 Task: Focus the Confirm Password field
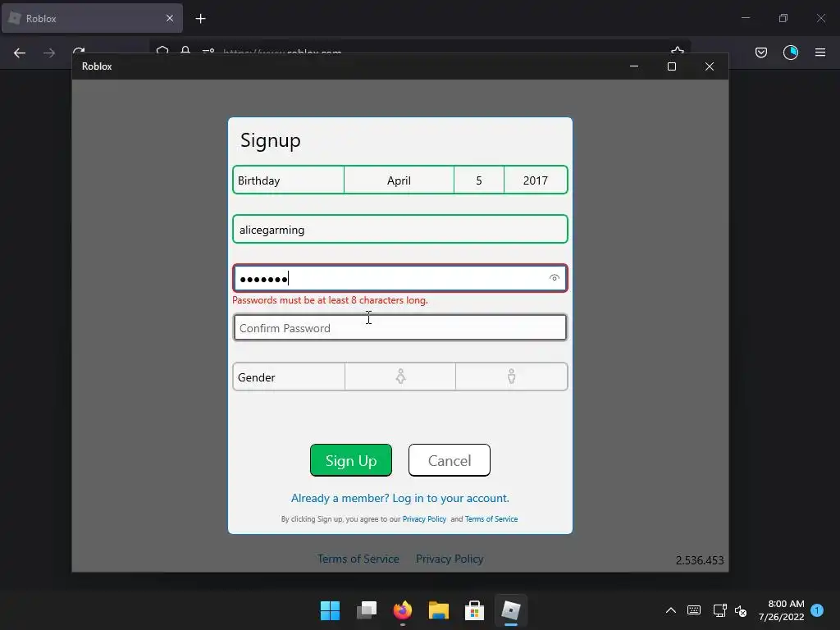(400, 327)
